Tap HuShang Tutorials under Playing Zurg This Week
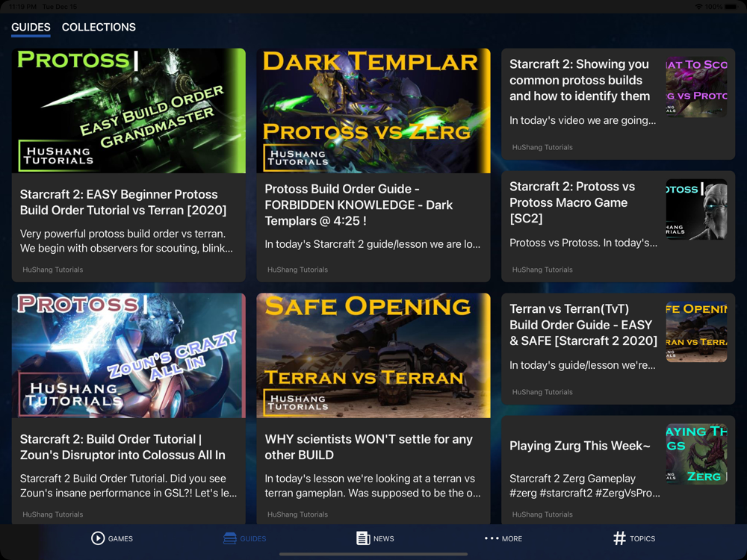This screenshot has width=747, height=560. coord(542,514)
